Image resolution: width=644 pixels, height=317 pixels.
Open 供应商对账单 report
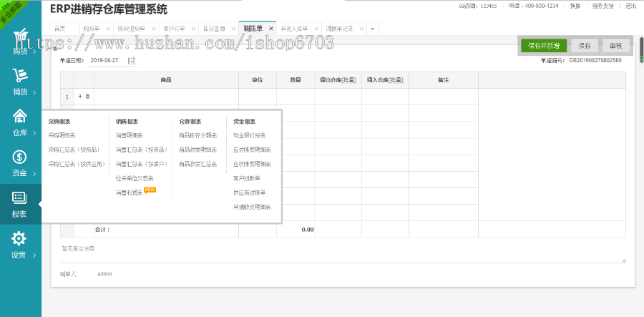pos(249,192)
